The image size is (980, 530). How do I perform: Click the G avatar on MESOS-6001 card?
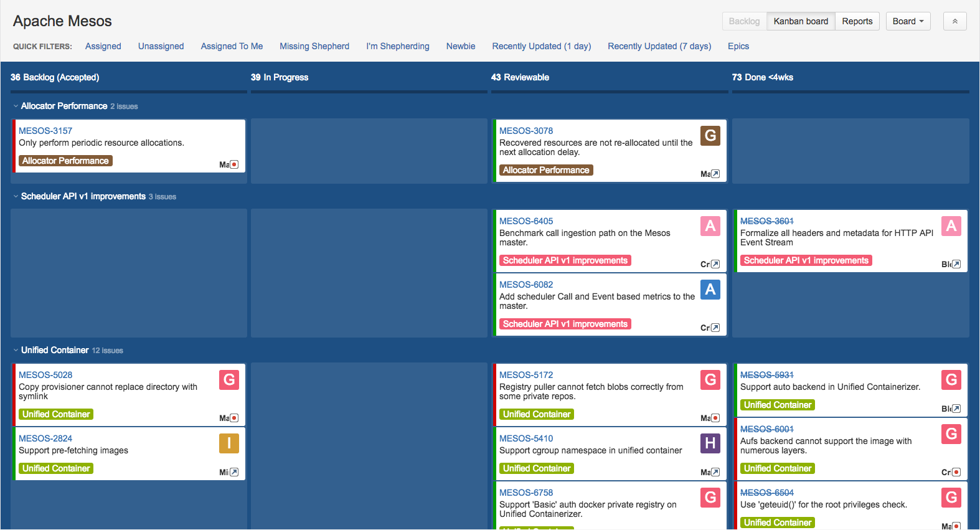coord(951,434)
